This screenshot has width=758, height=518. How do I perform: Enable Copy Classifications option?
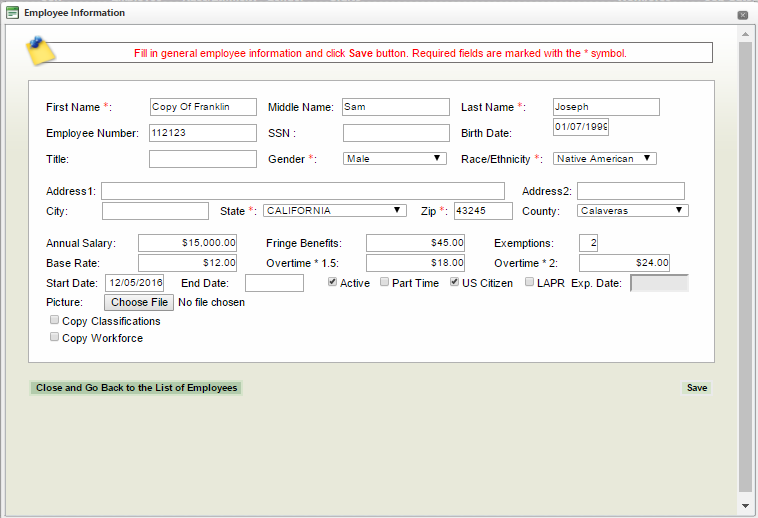[55, 321]
